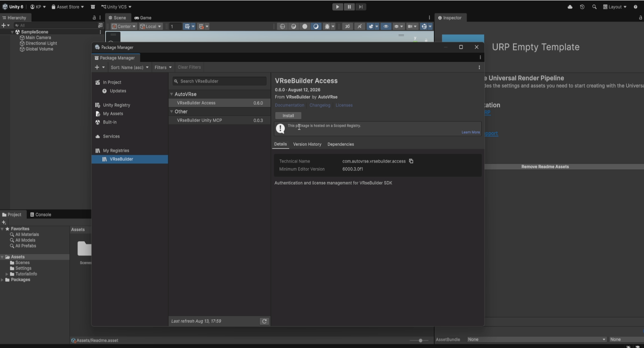The height and width of the screenshot is (348, 644).
Task: Select Directional Light in Hierarchy
Action: pos(41,43)
